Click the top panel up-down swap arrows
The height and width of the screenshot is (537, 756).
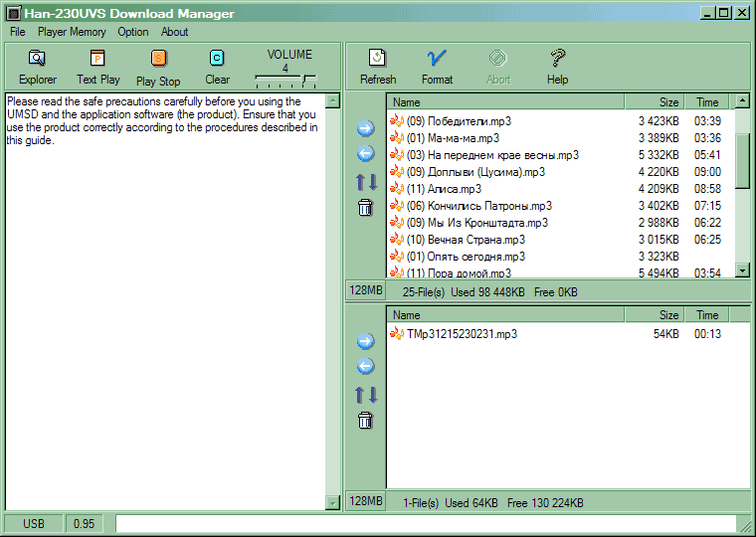(365, 182)
